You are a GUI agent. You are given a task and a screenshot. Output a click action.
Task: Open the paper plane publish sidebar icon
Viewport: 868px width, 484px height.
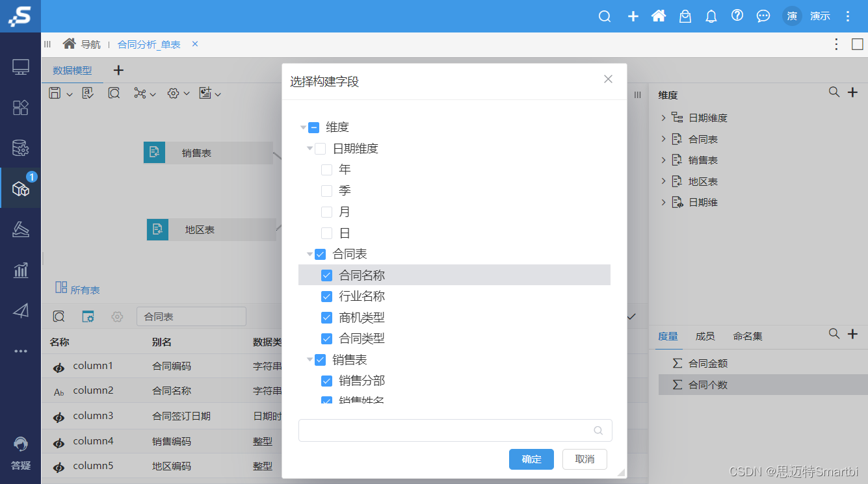[21, 311]
